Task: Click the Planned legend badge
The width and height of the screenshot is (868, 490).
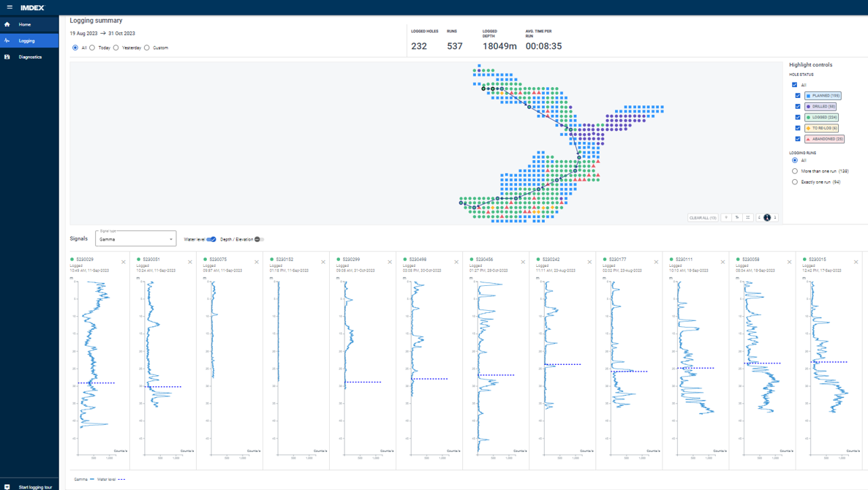Action: 823,96
